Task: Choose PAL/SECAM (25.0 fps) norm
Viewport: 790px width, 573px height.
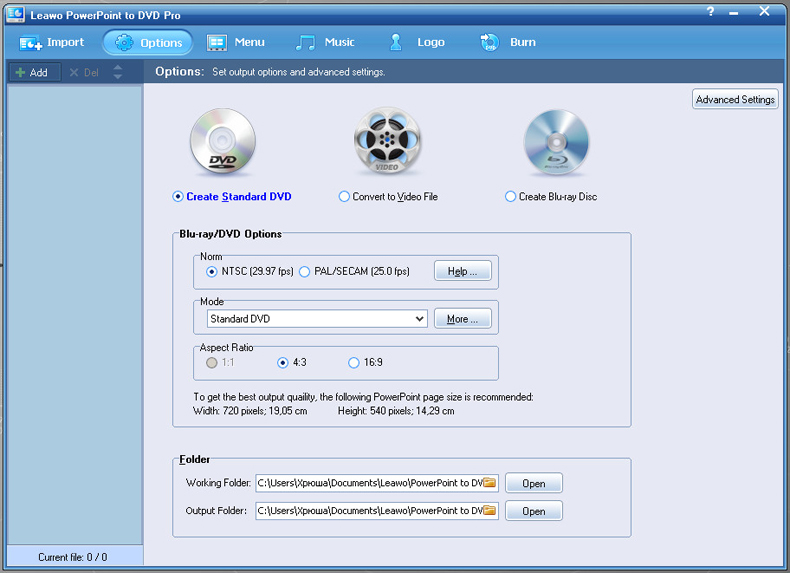Action: click(354, 272)
